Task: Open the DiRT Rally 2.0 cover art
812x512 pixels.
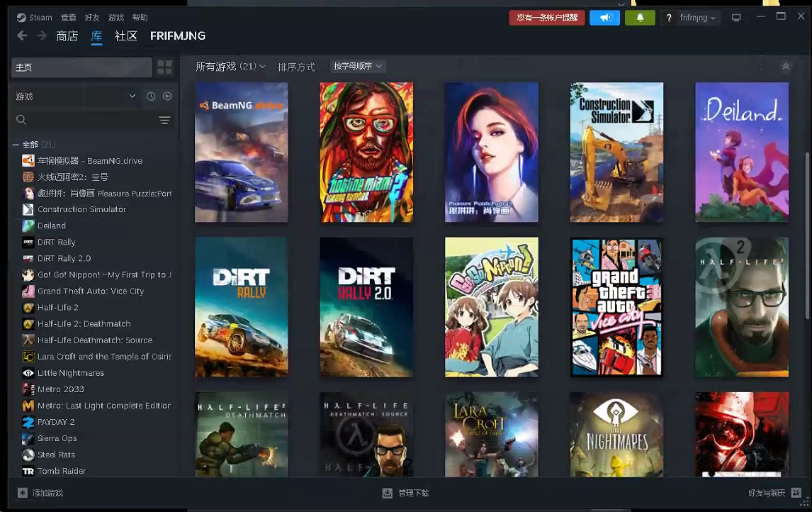Action: 366,307
